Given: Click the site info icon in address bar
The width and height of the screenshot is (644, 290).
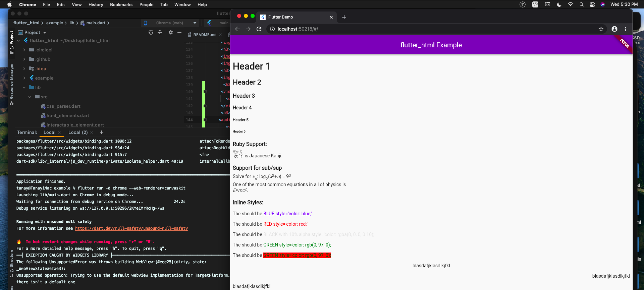Looking at the screenshot, I should coord(272,29).
